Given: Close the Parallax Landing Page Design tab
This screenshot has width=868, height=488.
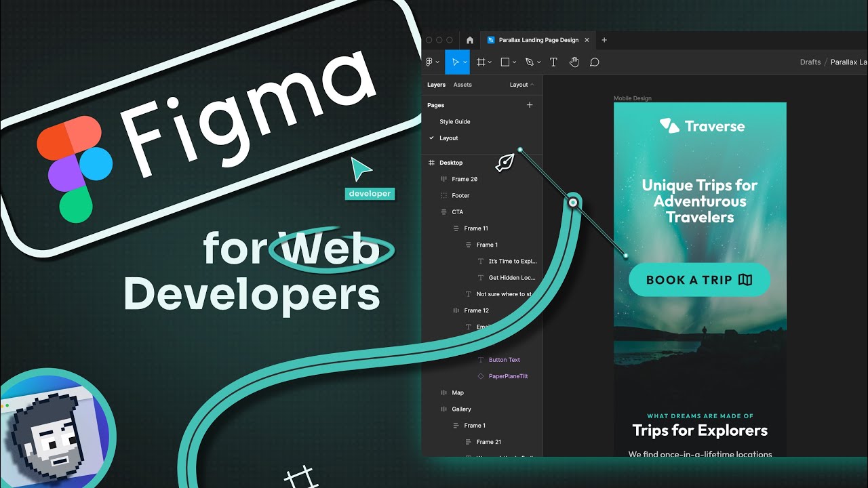Looking at the screenshot, I should tap(587, 40).
